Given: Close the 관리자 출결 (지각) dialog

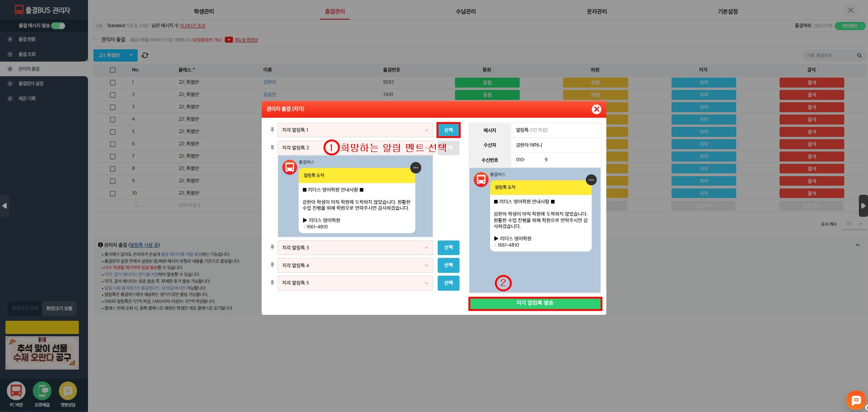Looking at the screenshot, I should [x=596, y=109].
